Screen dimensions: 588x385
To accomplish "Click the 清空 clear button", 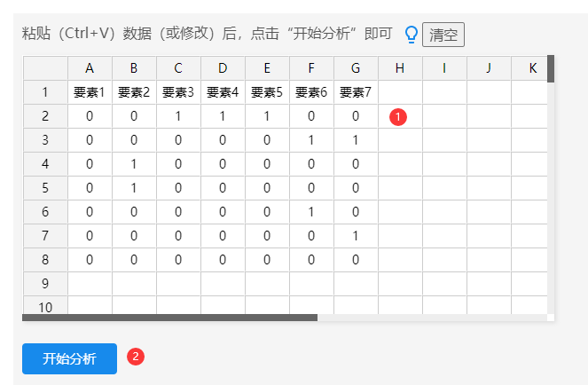I will tap(443, 35).
